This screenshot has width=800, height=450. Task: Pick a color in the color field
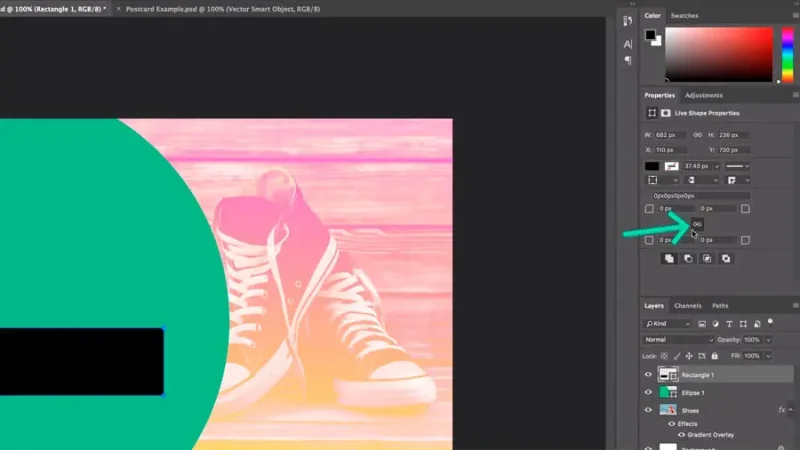(x=719, y=55)
